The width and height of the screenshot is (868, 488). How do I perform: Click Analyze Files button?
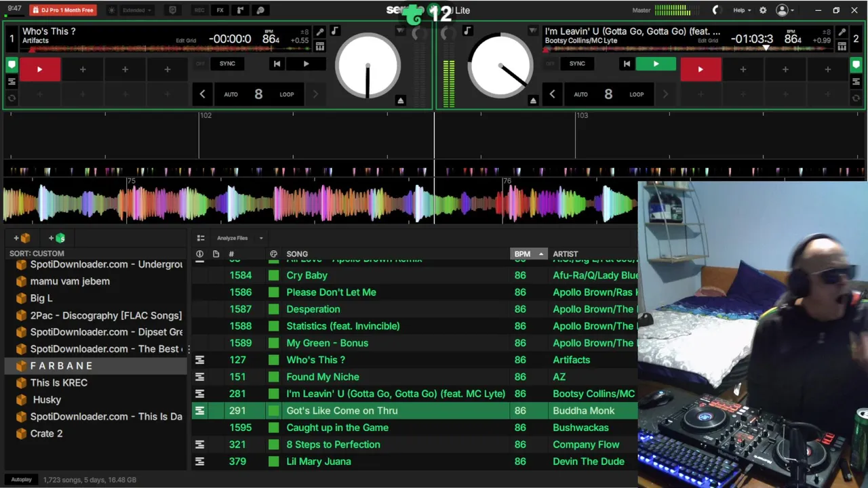coord(233,238)
